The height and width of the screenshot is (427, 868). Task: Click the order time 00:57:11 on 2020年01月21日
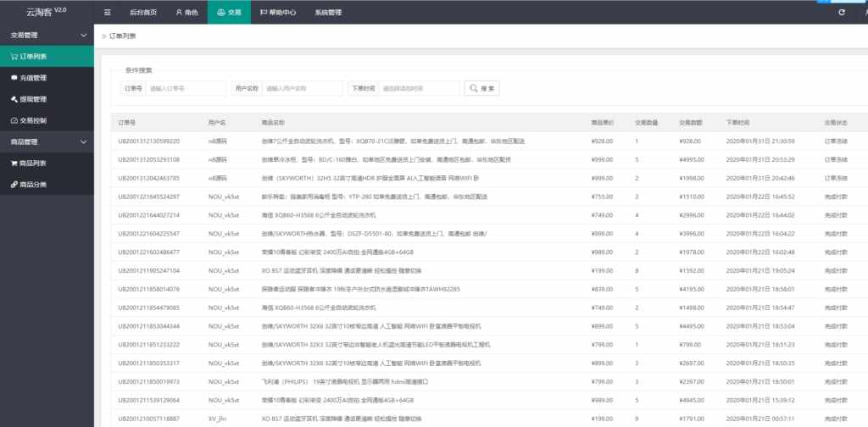click(x=760, y=419)
